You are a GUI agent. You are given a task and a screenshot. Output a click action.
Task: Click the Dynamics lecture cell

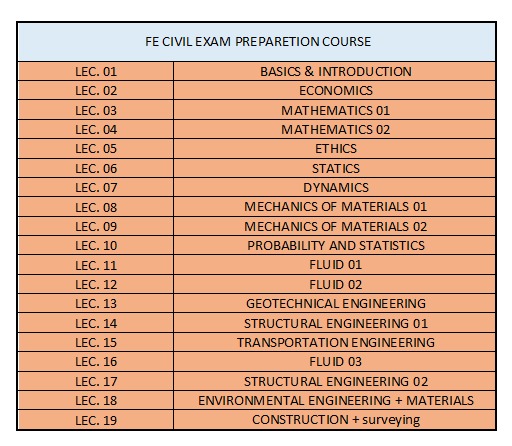(334, 187)
